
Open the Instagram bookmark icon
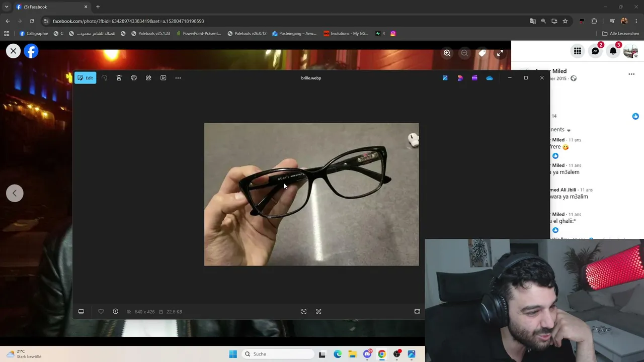point(393,34)
